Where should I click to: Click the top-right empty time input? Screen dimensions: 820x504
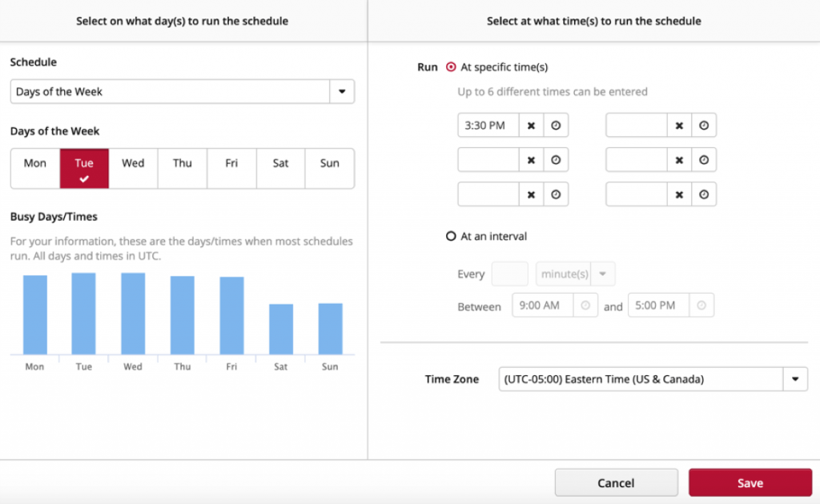637,126
